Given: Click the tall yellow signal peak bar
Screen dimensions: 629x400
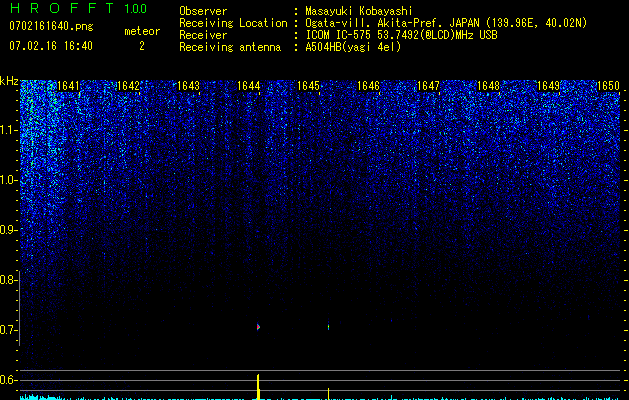Looking at the screenshot, I should [258, 387].
